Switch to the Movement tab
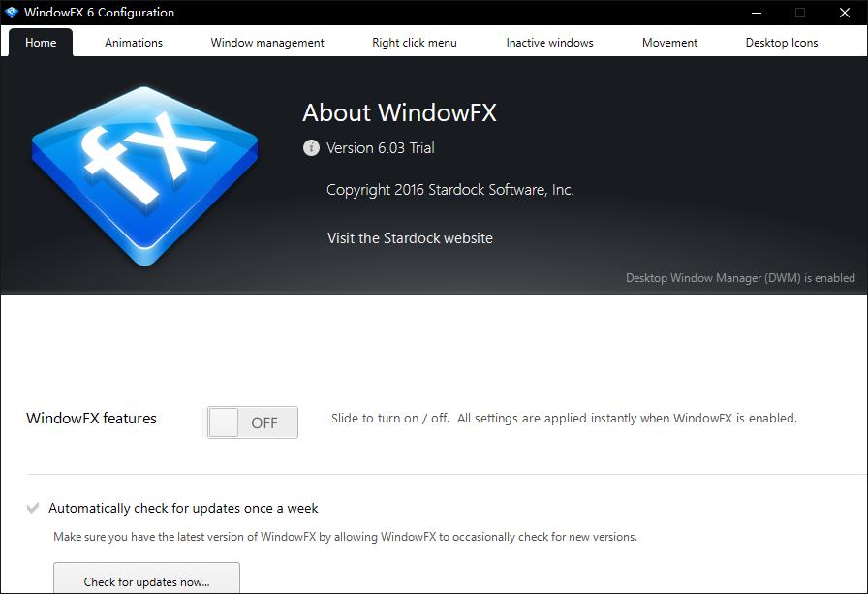868x594 pixels. (x=669, y=42)
